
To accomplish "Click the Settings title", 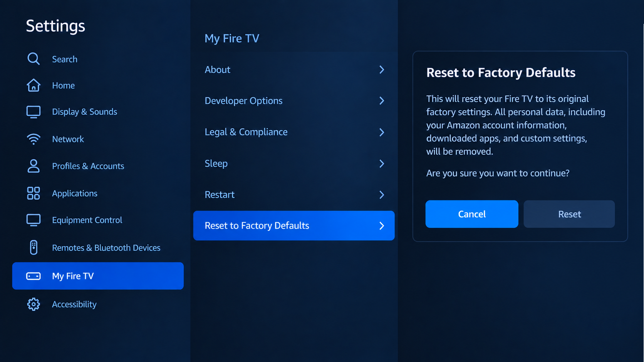I will coord(55,26).
